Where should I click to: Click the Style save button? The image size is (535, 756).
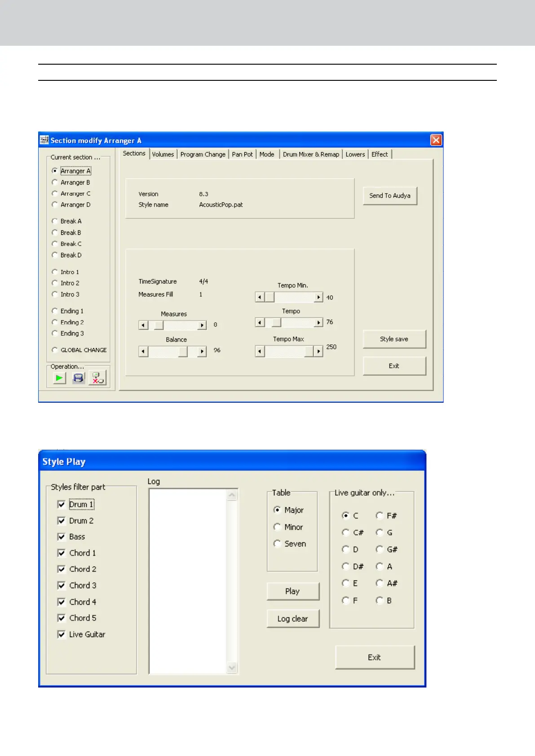click(394, 339)
